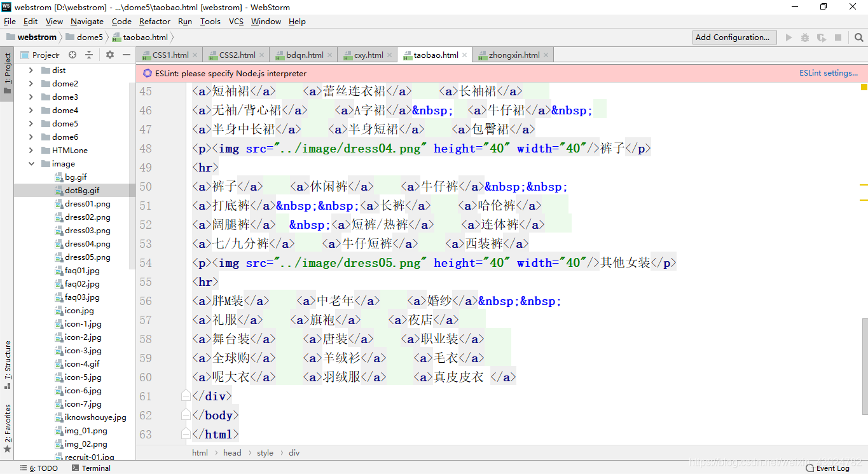Viewport: 868px width, 474px height.
Task: Close the cxy.html tab
Action: (x=390, y=55)
